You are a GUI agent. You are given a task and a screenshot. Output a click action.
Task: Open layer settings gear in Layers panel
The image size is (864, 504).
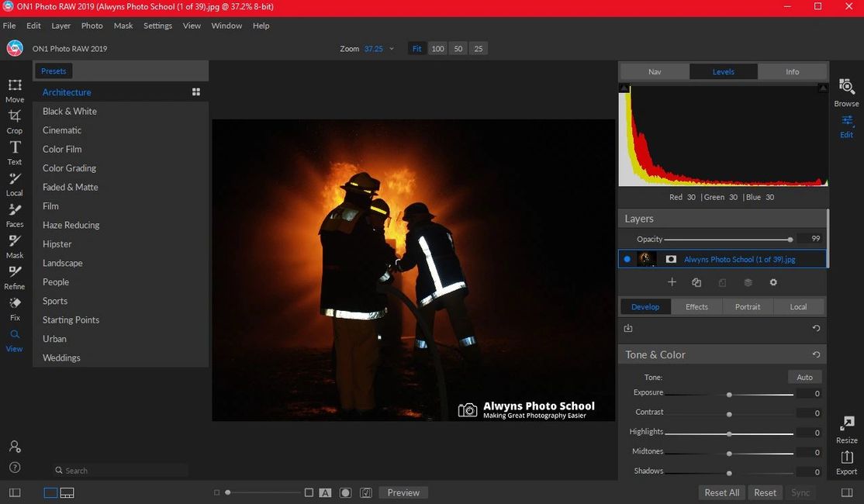click(x=772, y=282)
